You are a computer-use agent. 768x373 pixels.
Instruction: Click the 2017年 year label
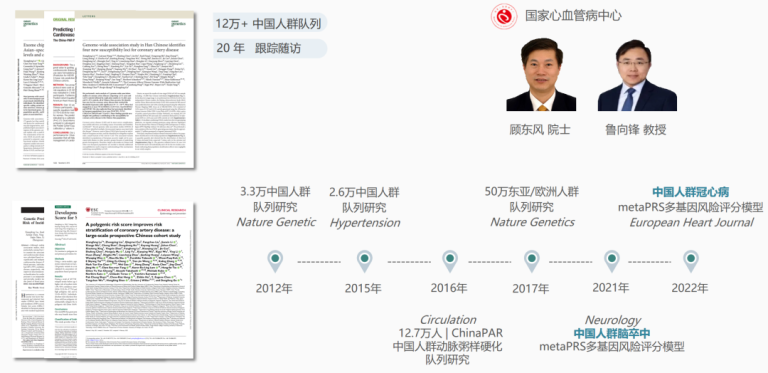531,289
